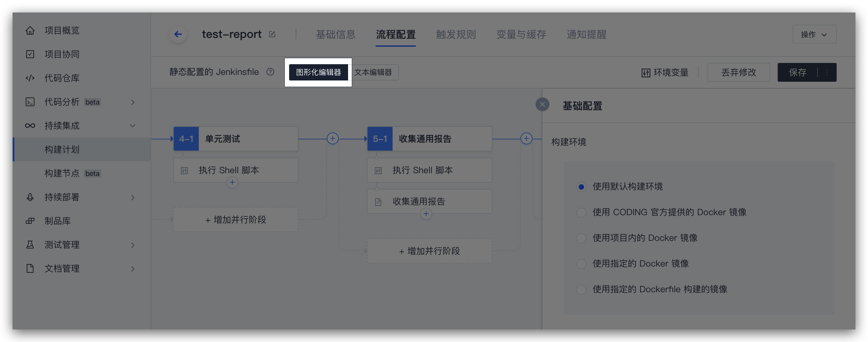Click the code icon for 代码仓库

click(30, 78)
